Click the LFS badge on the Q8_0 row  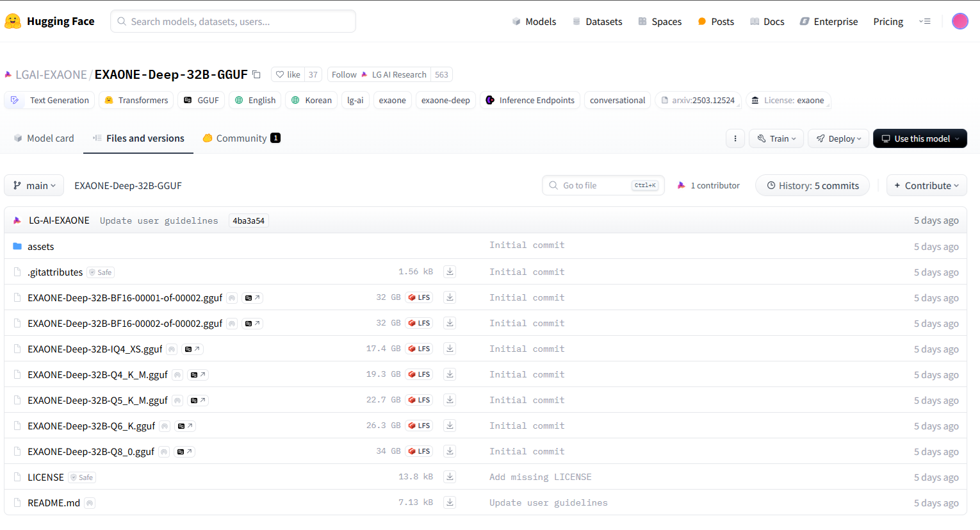pyautogui.click(x=419, y=451)
